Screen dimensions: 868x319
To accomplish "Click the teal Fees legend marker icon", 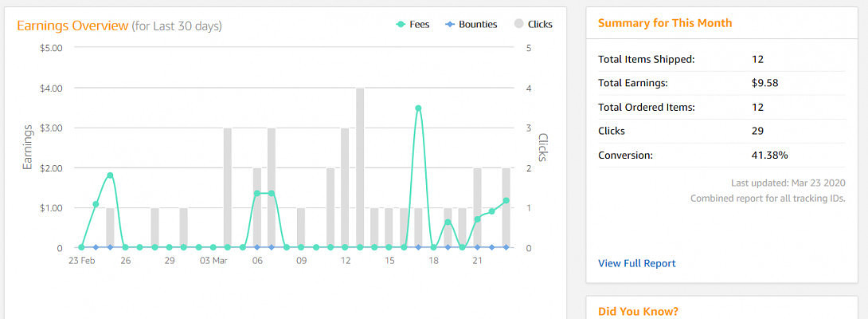I will [x=401, y=25].
